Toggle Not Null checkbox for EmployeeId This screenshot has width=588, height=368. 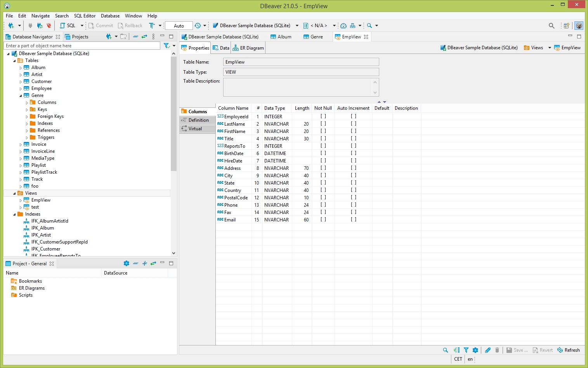point(323,116)
